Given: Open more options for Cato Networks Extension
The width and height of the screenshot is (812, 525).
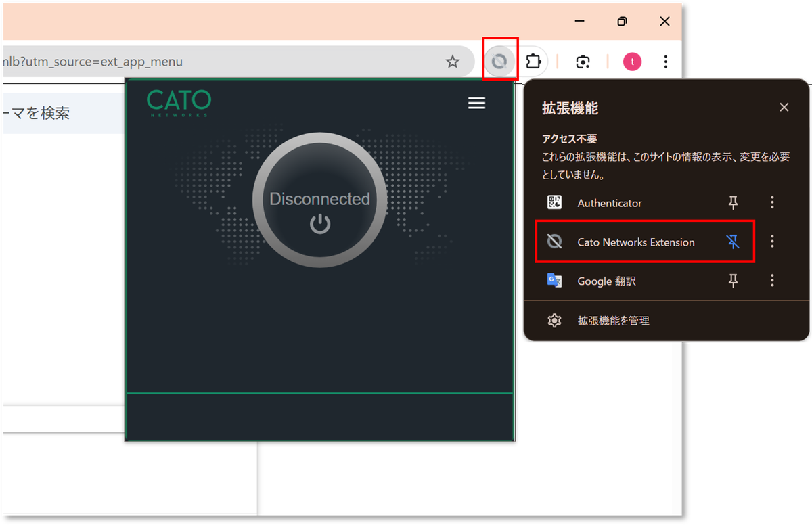Looking at the screenshot, I should point(772,242).
